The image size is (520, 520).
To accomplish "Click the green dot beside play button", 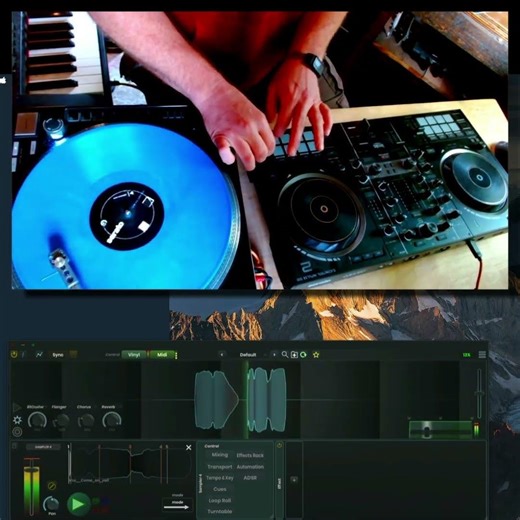I will pos(96,501).
